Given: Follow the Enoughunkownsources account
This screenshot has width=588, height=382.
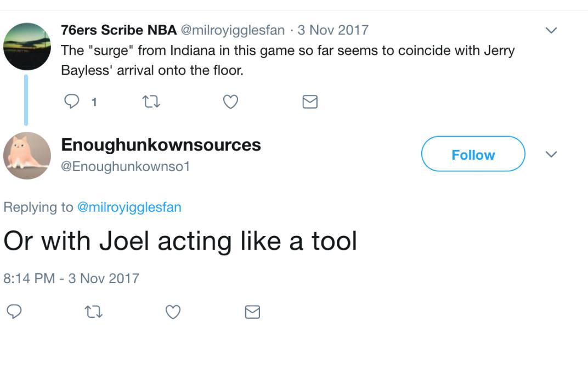Looking at the screenshot, I should click(473, 154).
